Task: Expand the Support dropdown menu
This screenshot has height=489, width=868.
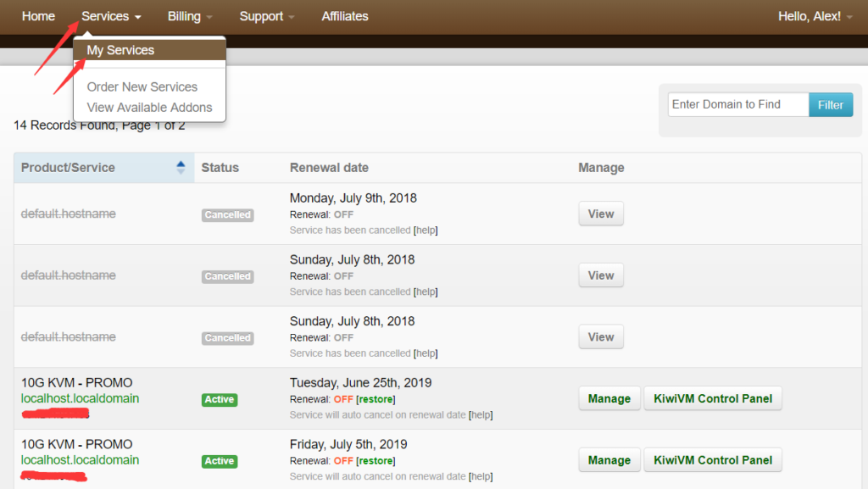Action: 266,16
